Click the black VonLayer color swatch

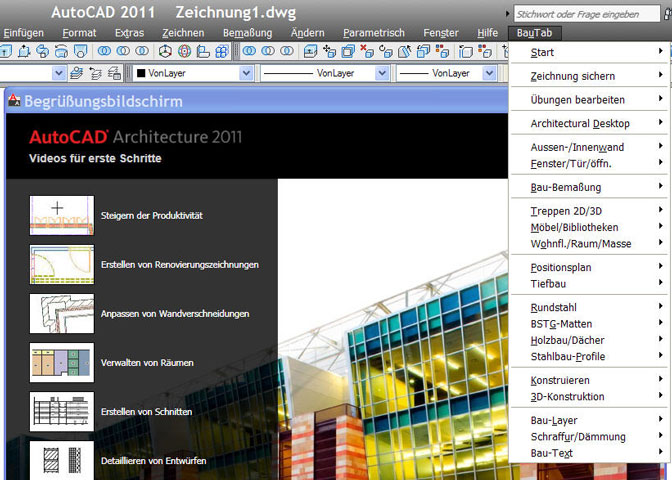click(x=141, y=73)
